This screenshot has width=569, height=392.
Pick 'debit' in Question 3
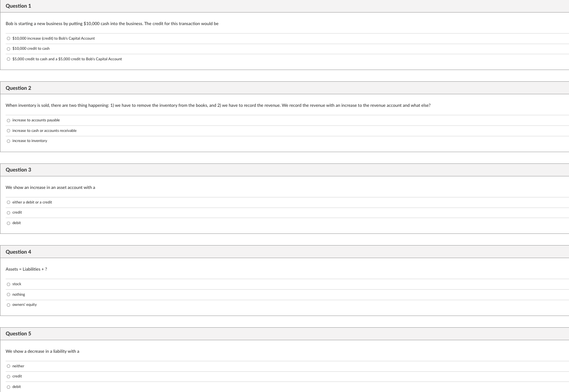8,223
